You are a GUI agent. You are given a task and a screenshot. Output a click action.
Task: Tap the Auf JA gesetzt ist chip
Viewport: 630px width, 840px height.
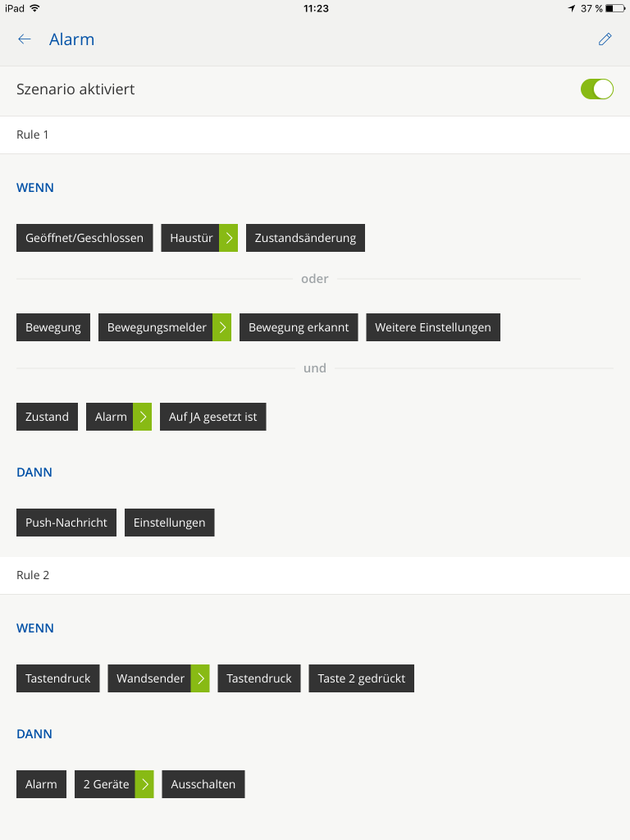pos(212,417)
